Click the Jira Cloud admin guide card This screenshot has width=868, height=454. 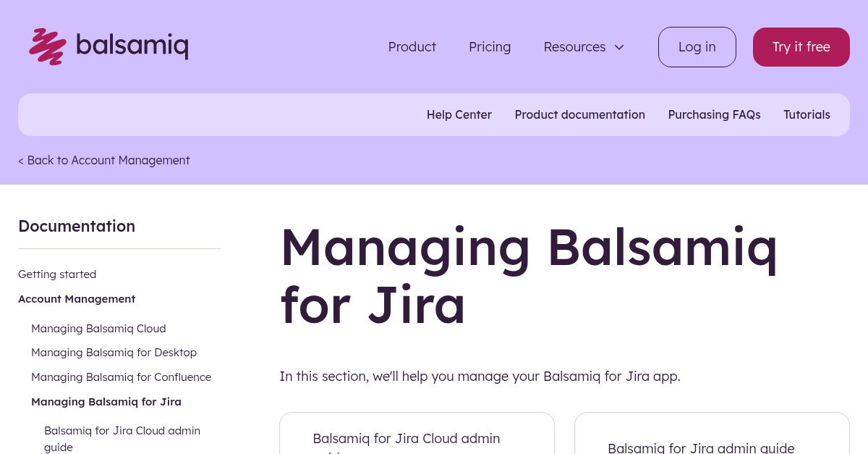(417, 438)
